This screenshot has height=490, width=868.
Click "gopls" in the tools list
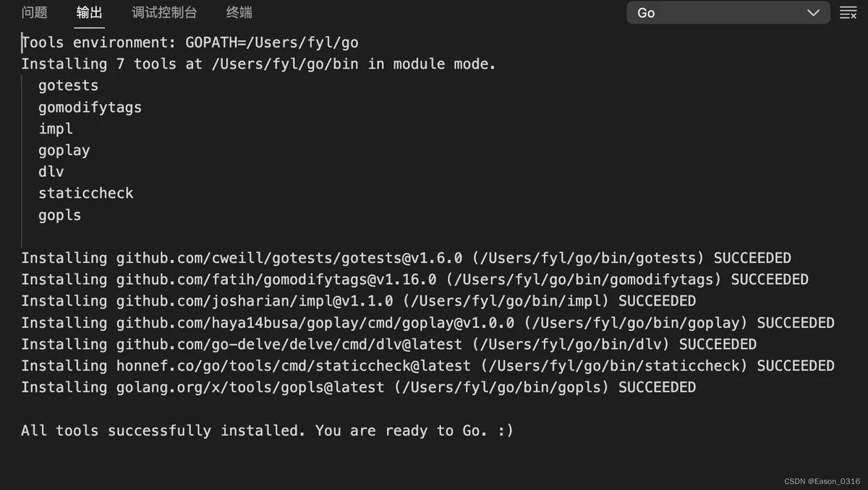coord(60,215)
